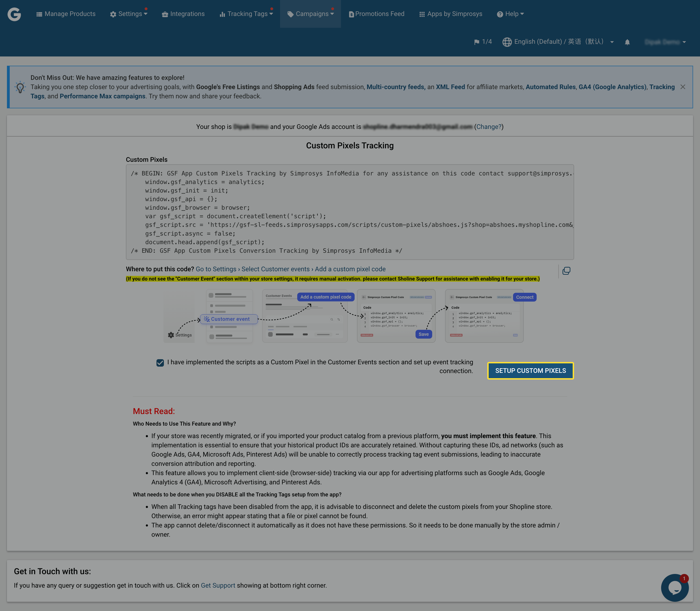Click inside the Custom Pixels code box
This screenshot has width=700, height=611.
point(350,212)
